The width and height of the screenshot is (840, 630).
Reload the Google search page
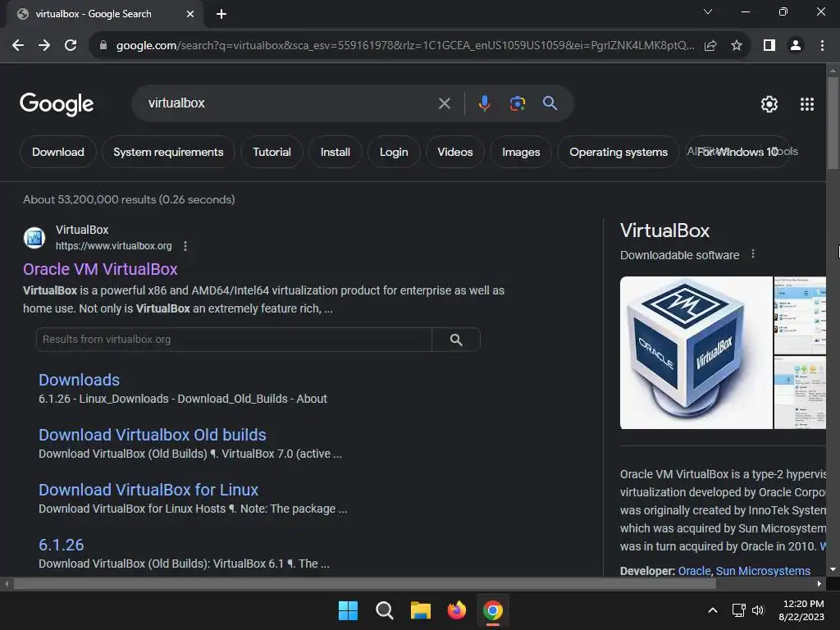[71, 46]
